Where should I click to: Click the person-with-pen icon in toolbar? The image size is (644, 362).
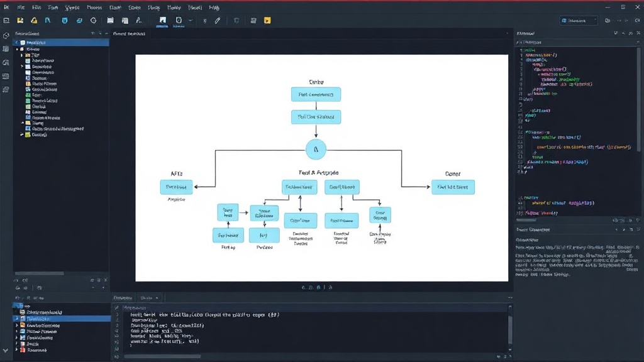(x=139, y=21)
